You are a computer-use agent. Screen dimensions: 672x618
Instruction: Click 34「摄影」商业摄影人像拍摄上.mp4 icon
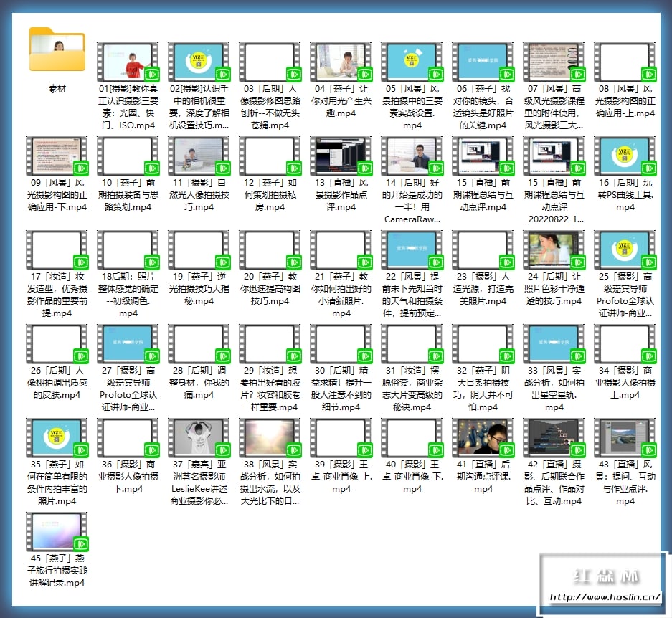coord(625,343)
